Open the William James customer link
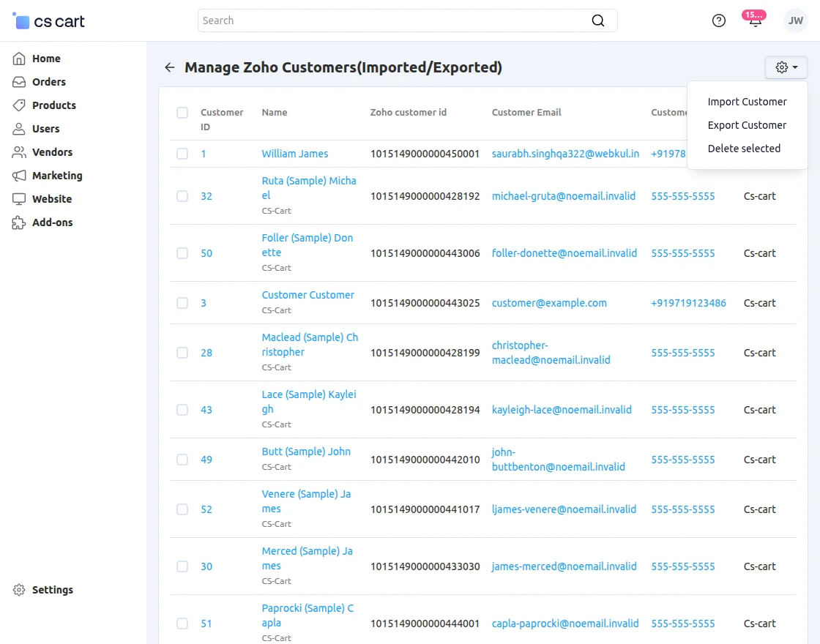 pos(295,154)
